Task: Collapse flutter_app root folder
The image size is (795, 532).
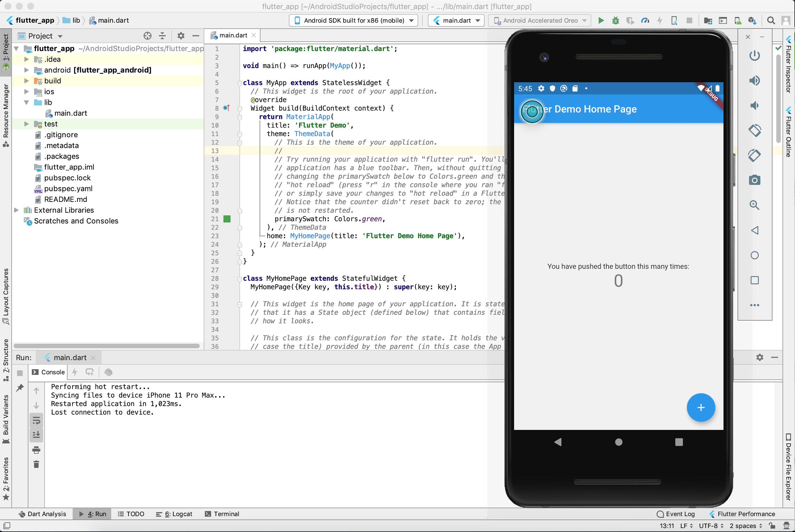Action: click(x=16, y=48)
